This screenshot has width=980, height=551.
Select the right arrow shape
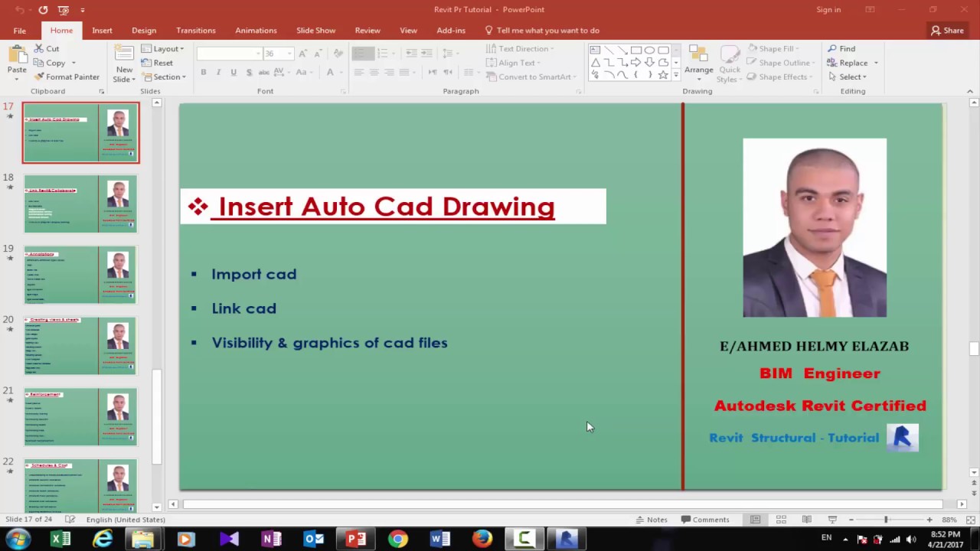tap(636, 62)
